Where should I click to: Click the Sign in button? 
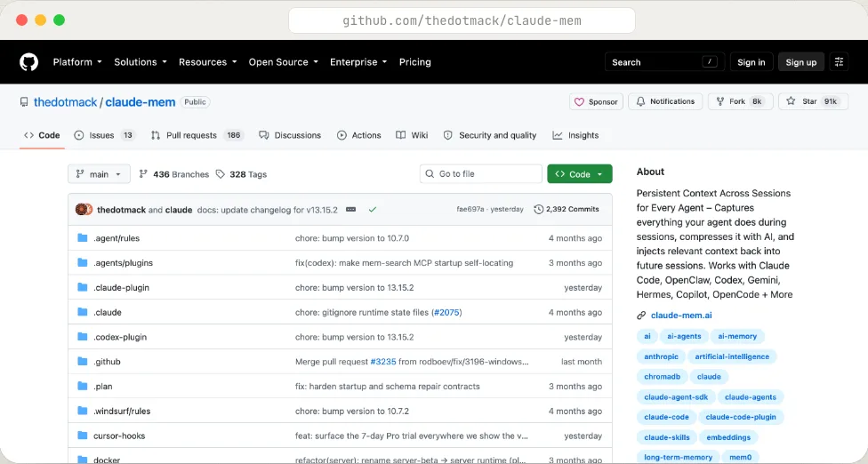(751, 62)
